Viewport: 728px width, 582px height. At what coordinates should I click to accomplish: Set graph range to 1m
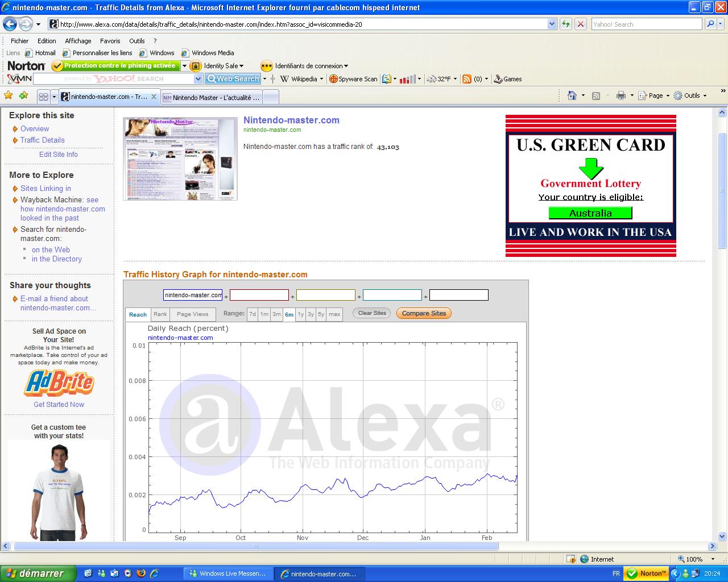pyautogui.click(x=264, y=314)
